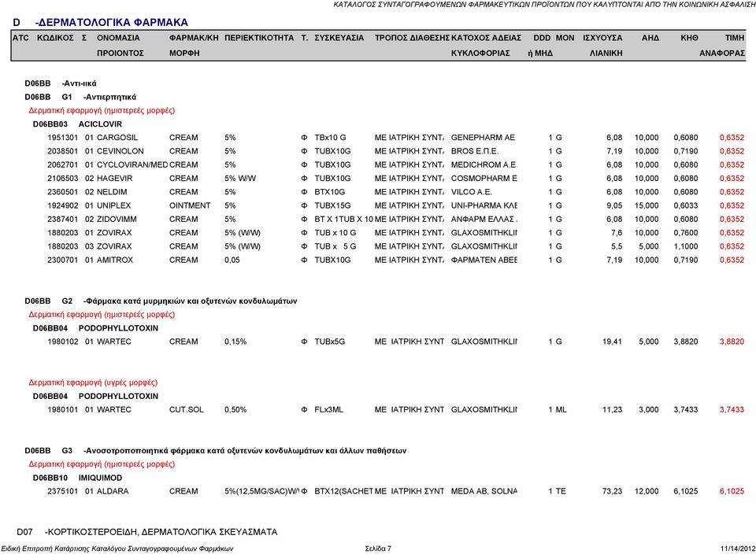The height and width of the screenshot is (554, 756).
Task: Select the ΣΥΣΚΕΥΑΣΙΑ column header
Action: point(339,38)
